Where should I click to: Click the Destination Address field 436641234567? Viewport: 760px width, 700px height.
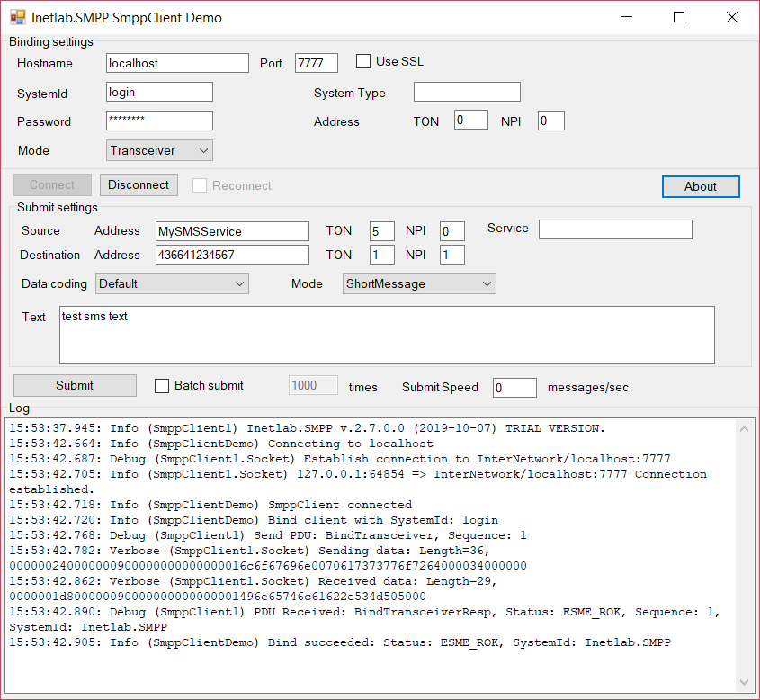point(232,255)
